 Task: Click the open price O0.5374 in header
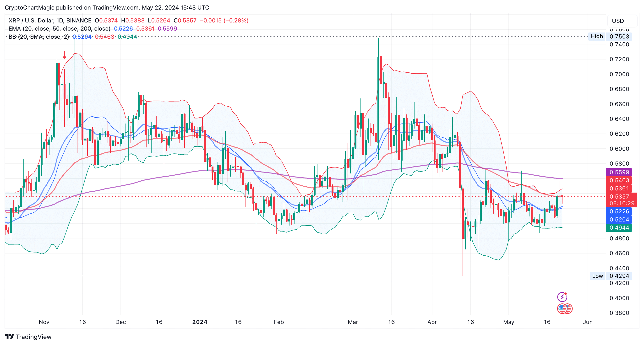[106, 21]
